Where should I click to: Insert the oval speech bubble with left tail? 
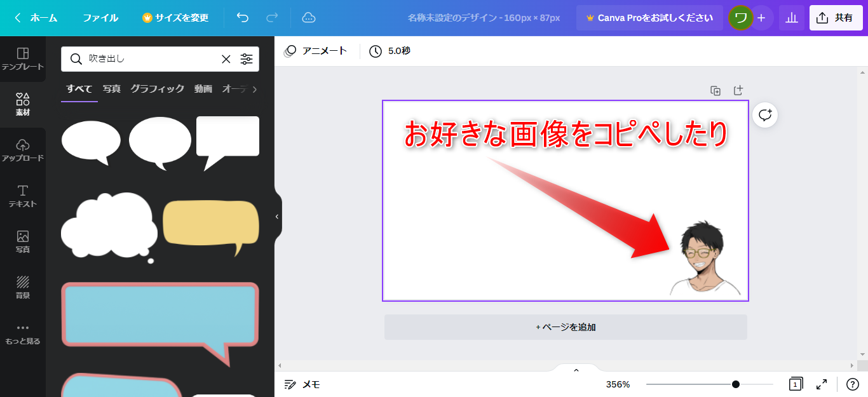pos(91,142)
